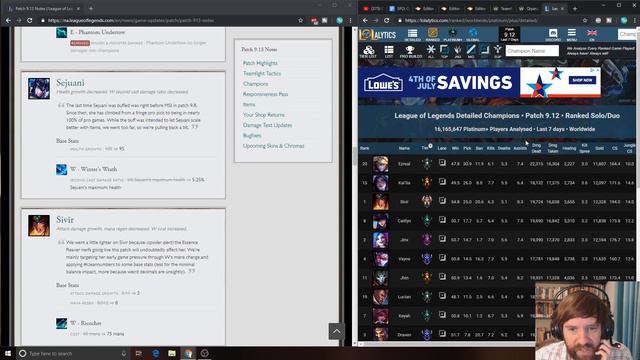Open the Windows Start menu
Screen dimensions: 640x360
(8, 353)
